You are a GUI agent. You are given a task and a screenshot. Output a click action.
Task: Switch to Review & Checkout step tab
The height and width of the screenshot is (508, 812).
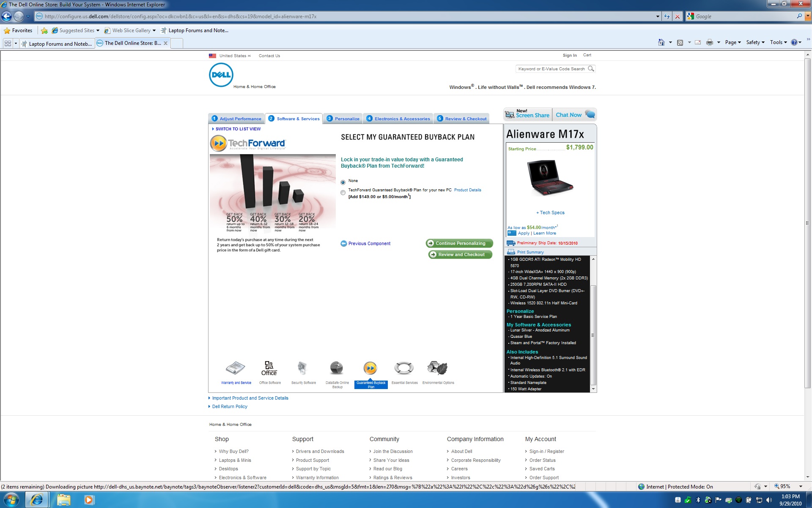461,119
